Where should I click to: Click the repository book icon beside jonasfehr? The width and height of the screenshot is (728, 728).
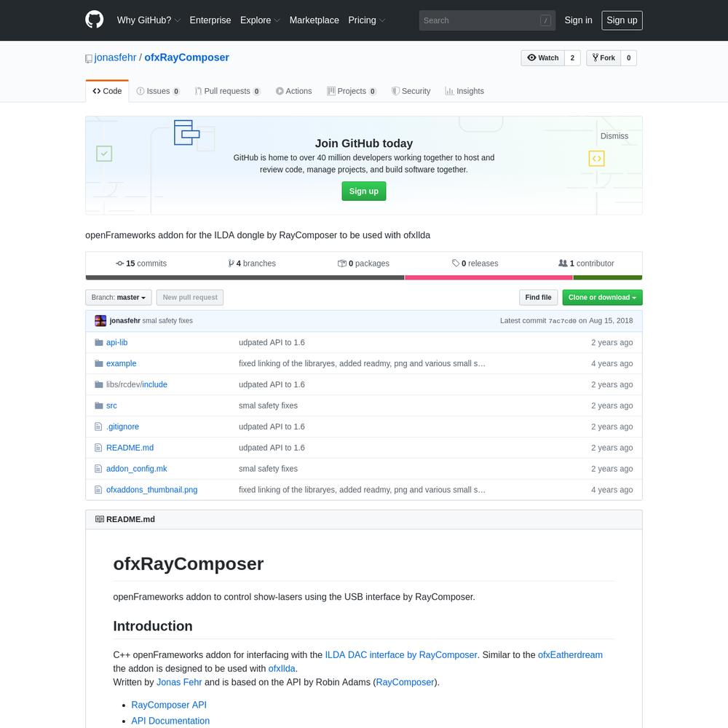pos(89,58)
